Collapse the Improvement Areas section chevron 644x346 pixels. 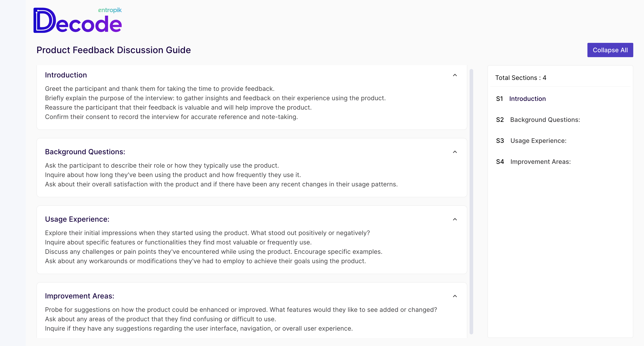coord(455,296)
